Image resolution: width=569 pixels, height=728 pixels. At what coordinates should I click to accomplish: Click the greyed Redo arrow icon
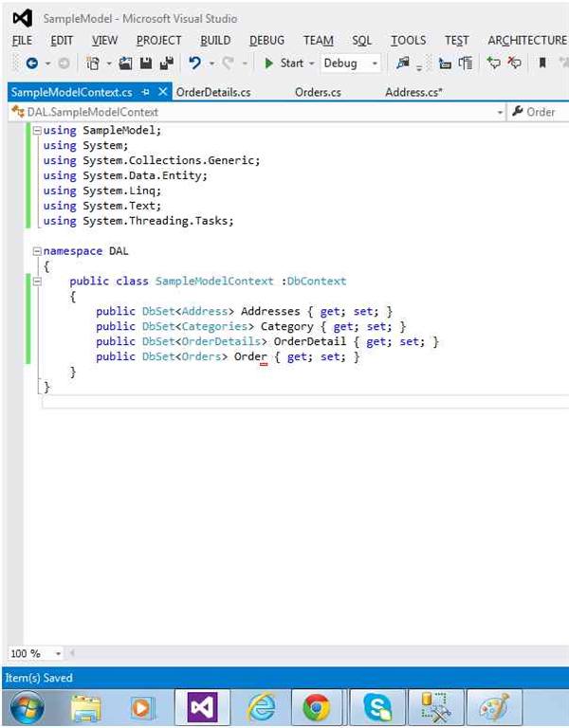coord(228,64)
